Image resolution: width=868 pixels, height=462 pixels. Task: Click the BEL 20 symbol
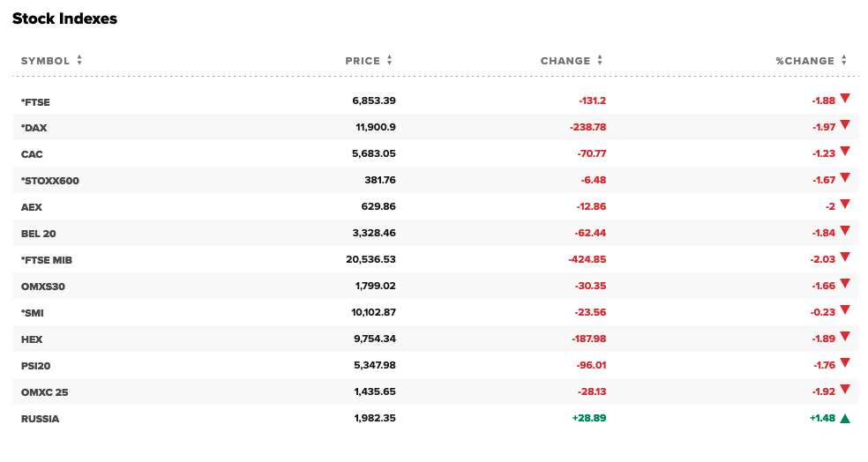click(39, 234)
